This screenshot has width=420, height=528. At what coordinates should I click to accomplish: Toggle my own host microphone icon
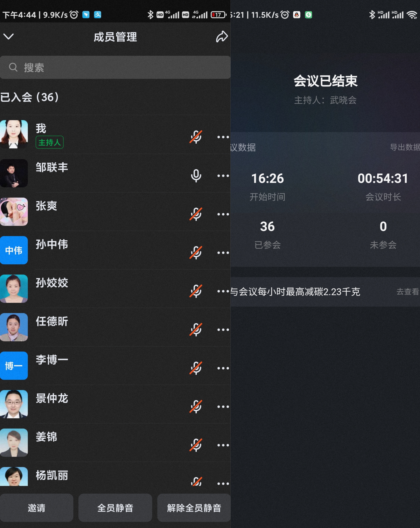point(196,137)
